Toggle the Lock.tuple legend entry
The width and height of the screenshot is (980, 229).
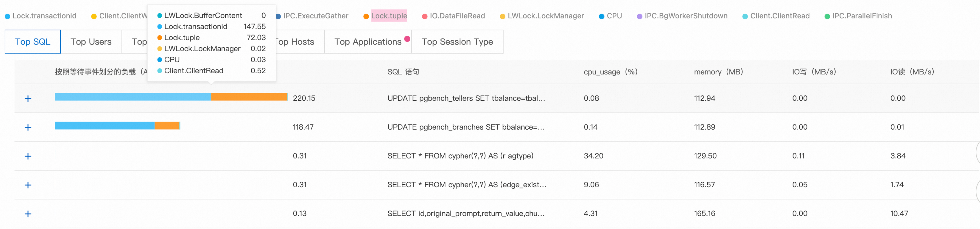pyautogui.click(x=389, y=16)
